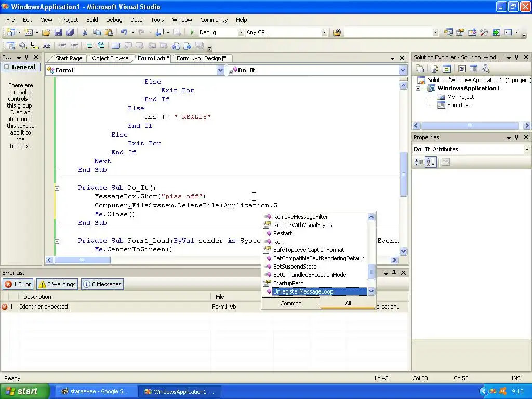Toggle Categorized view in Properties panel
Screen dimensions: 532x399
coord(419,162)
